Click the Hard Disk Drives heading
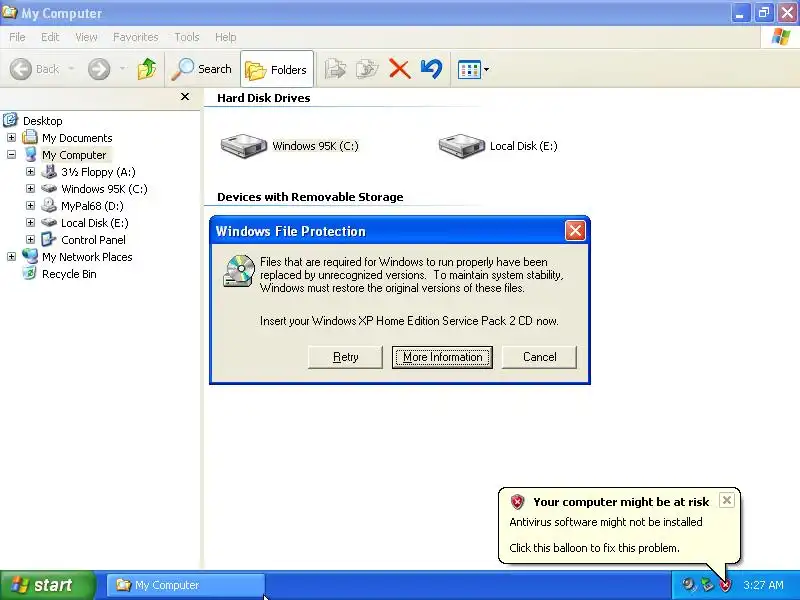Viewport: 800px width, 600px height. click(263, 98)
